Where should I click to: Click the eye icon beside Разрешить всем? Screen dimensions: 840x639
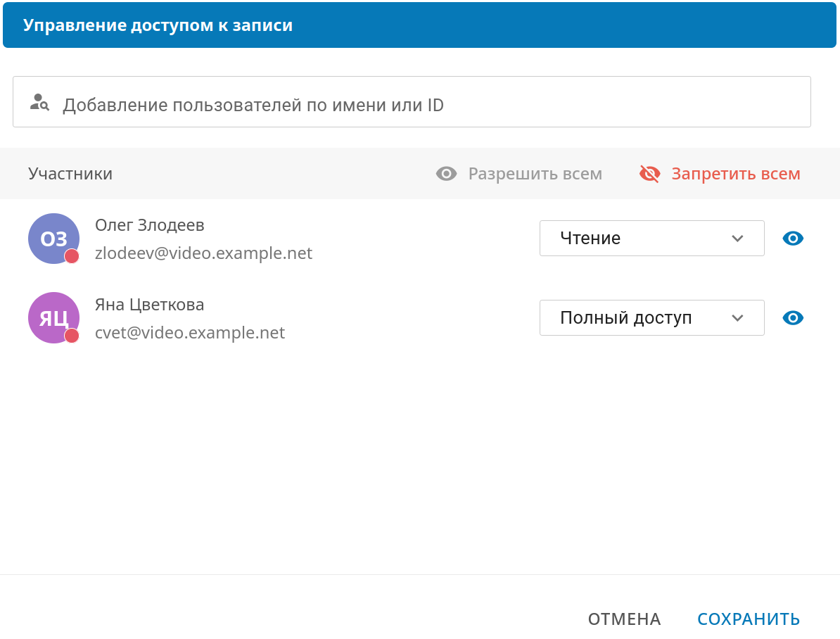point(445,173)
